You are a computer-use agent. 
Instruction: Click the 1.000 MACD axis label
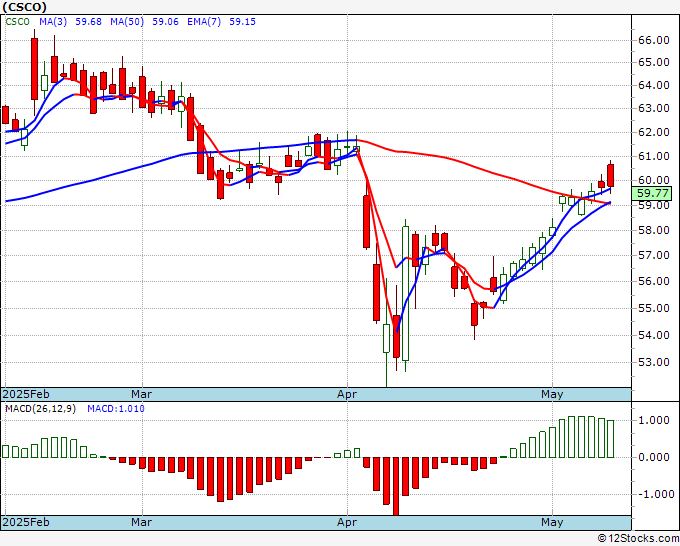(656, 420)
